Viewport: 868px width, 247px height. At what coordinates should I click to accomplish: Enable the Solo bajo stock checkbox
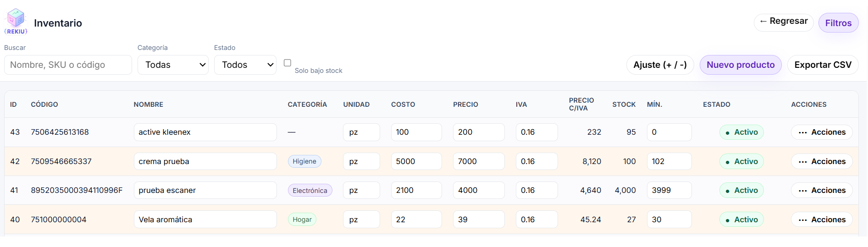tap(287, 63)
